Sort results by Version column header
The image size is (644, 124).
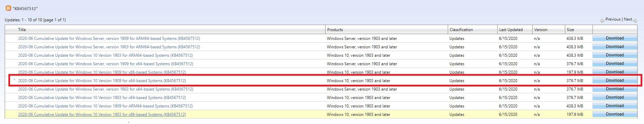point(541,30)
